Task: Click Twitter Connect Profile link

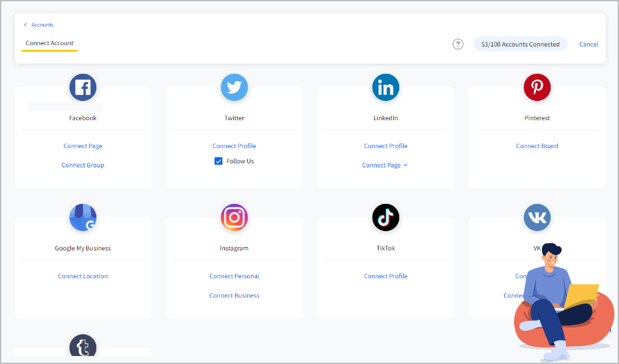Action: click(234, 146)
